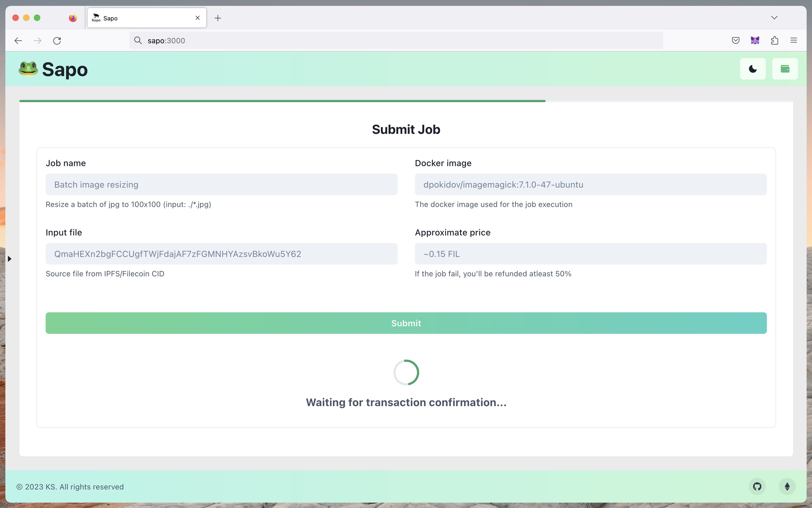Click the Firefox icon in tab strip
This screenshot has height=508, width=812.
pyautogui.click(x=73, y=18)
